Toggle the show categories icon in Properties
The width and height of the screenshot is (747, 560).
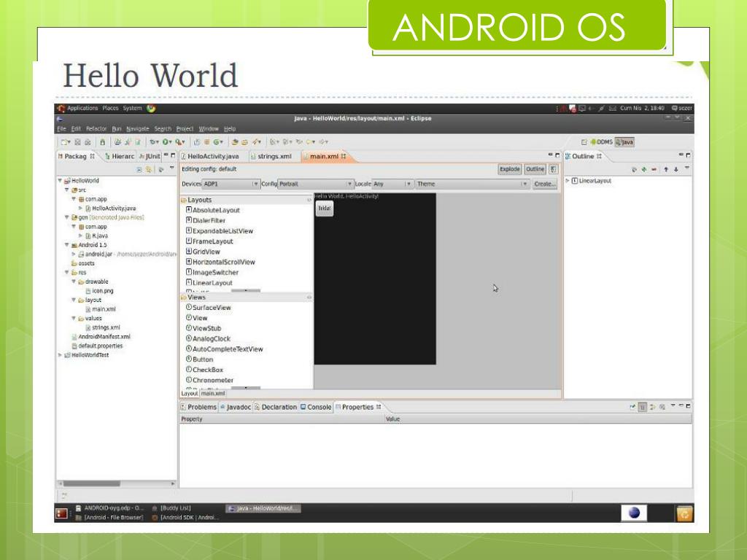click(x=642, y=407)
